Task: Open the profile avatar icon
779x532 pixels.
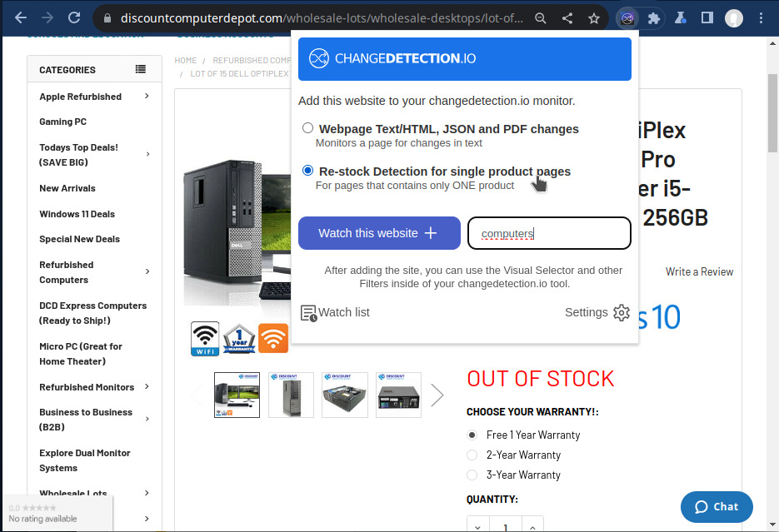Action: coord(734,18)
